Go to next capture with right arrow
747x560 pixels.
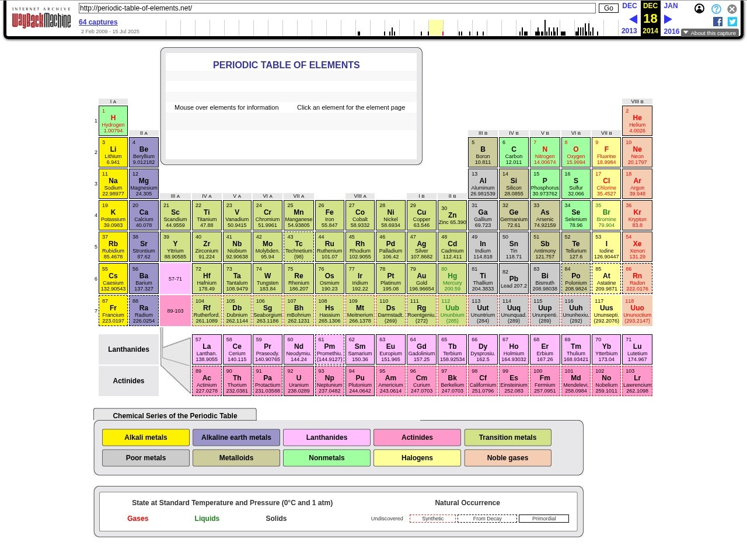coord(668,19)
